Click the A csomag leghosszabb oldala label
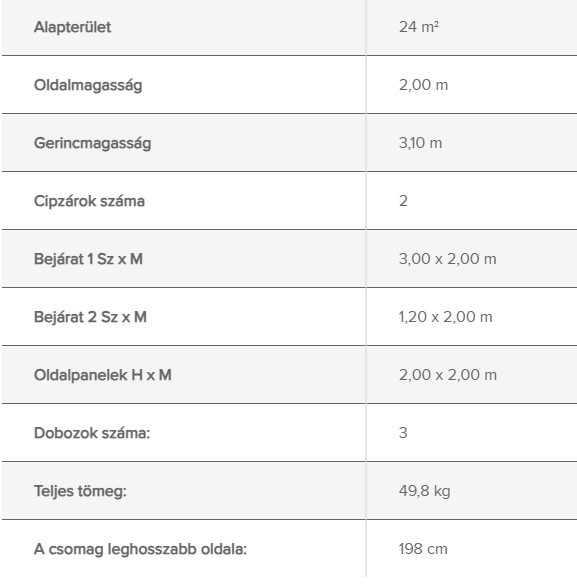This screenshot has width=577, height=584. click(x=140, y=549)
